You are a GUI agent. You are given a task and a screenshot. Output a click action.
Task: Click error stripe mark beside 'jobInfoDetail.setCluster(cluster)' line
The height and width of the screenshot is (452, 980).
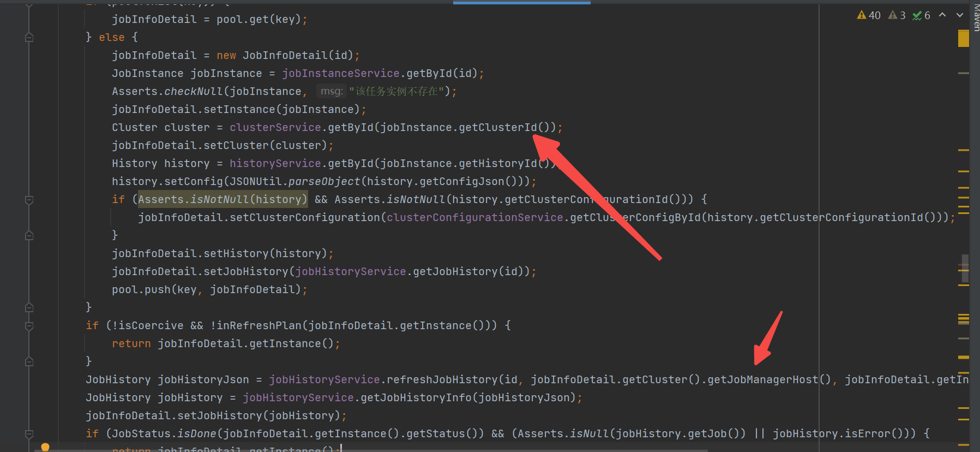(964, 150)
